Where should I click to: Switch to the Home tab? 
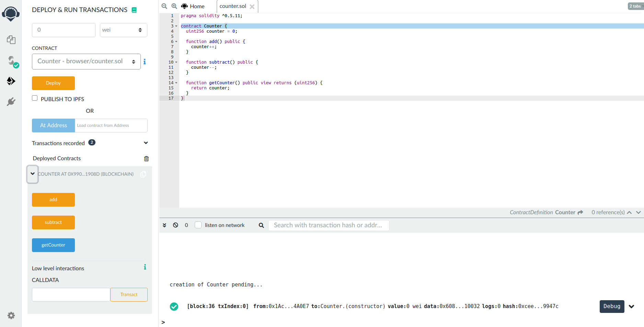coord(193,6)
